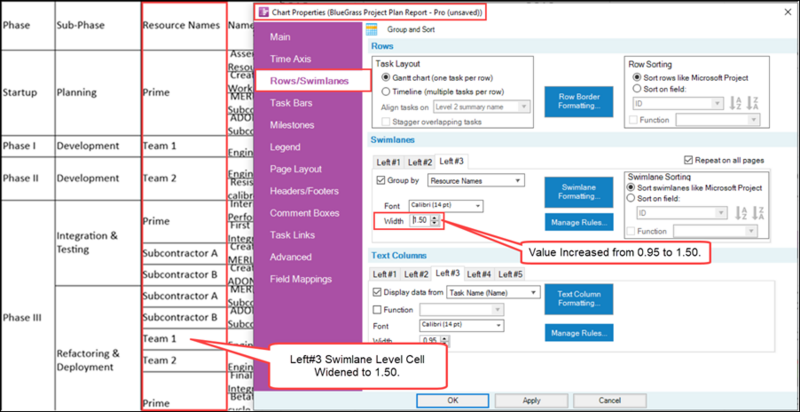Open Row Sorting ID field dropdown

tap(678, 104)
